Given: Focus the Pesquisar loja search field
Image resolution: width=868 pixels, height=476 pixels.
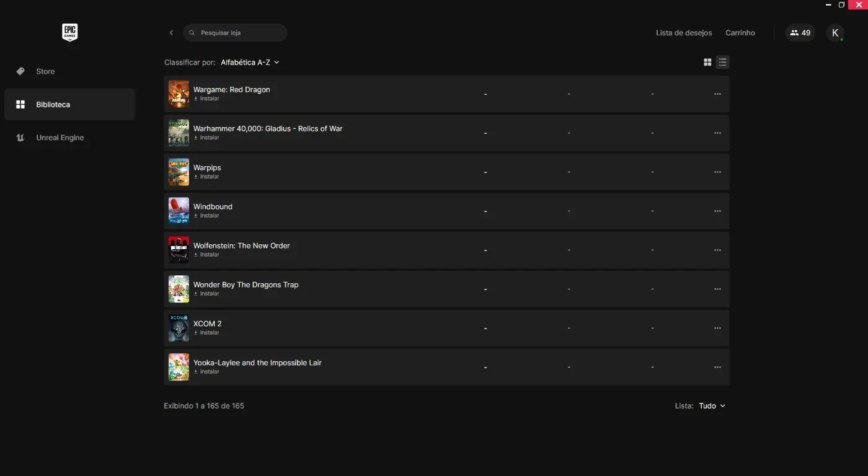Looking at the screenshot, I should (x=235, y=33).
